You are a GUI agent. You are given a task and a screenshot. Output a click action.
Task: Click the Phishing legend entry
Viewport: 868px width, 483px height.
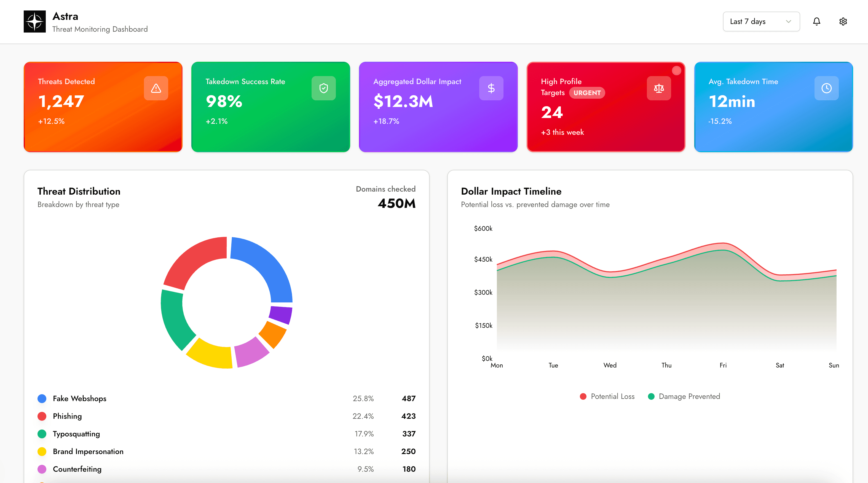(x=67, y=416)
